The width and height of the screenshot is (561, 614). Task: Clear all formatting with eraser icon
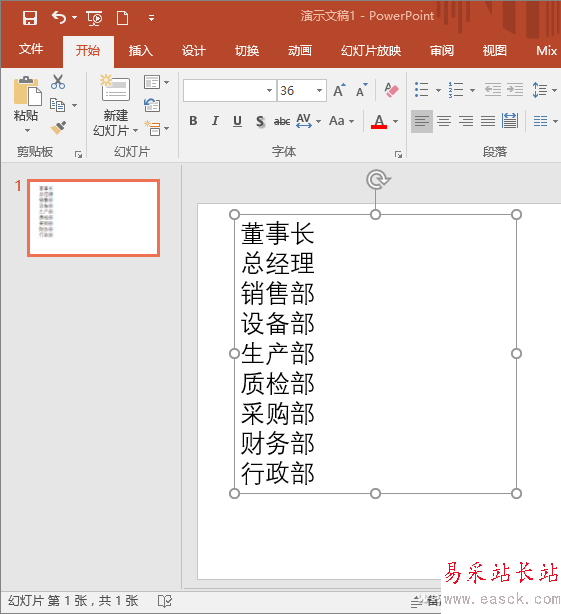(x=391, y=90)
